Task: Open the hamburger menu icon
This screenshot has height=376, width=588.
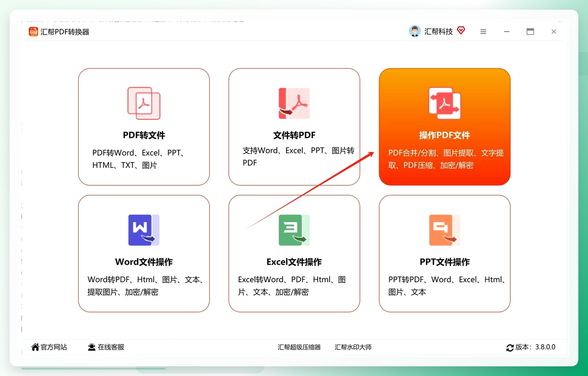Action: [483, 32]
